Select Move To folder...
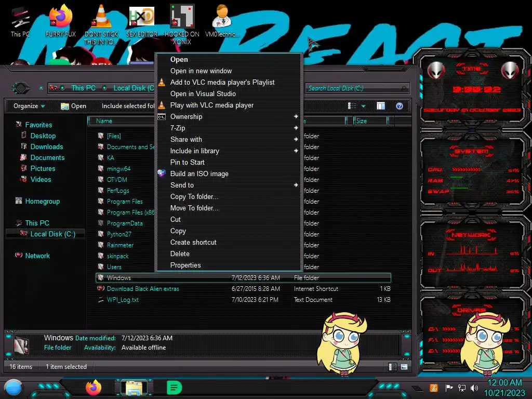Image resolution: width=532 pixels, height=399 pixels. click(229, 208)
